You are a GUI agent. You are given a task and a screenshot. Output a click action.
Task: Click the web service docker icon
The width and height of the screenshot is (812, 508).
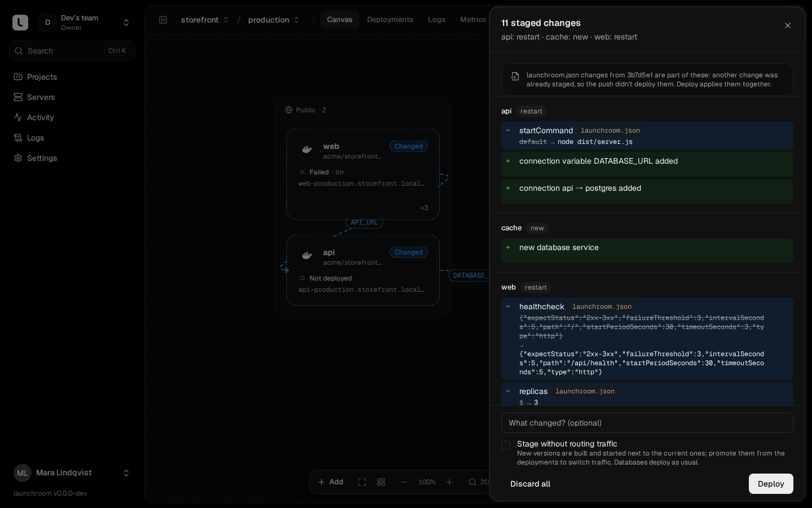point(307,150)
